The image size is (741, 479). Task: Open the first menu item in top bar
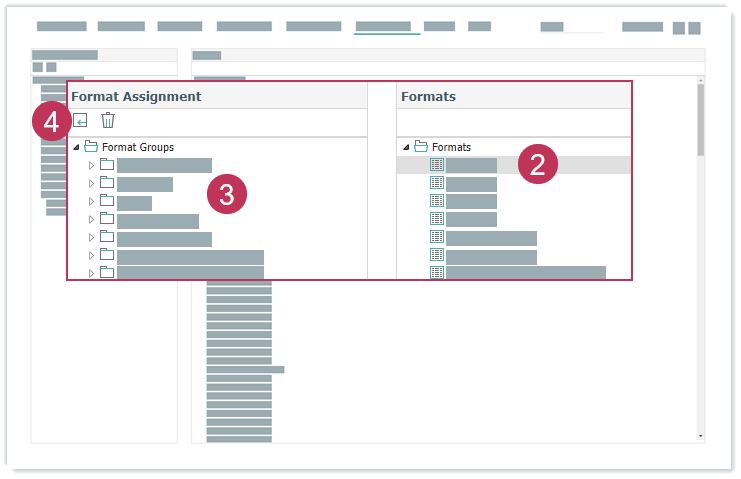(x=61, y=27)
